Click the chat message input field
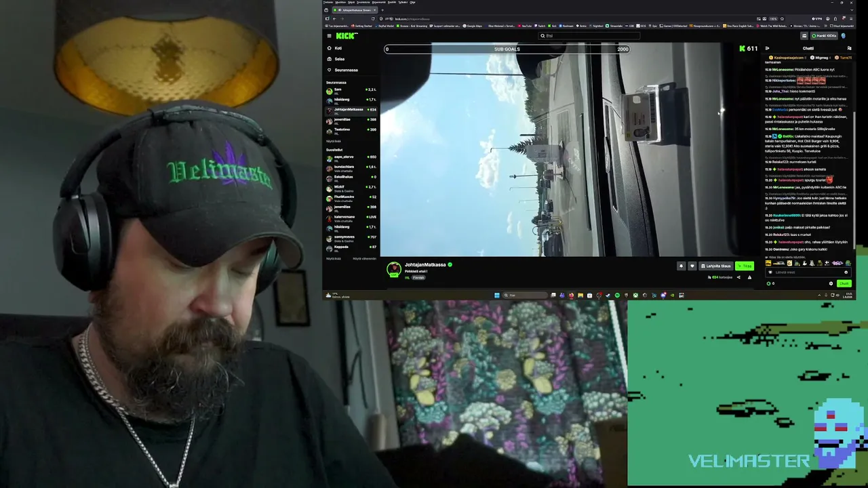Image resolution: width=868 pixels, height=488 pixels. click(807, 272)
